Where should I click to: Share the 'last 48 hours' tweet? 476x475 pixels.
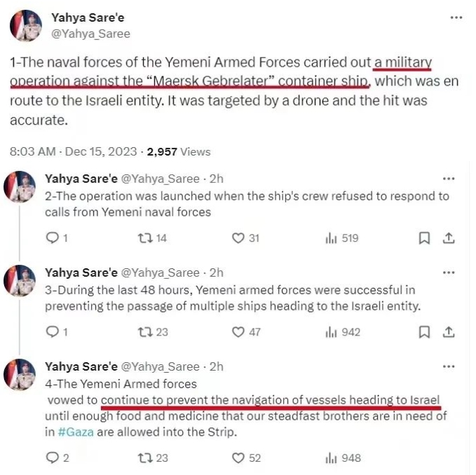(449, 331)
